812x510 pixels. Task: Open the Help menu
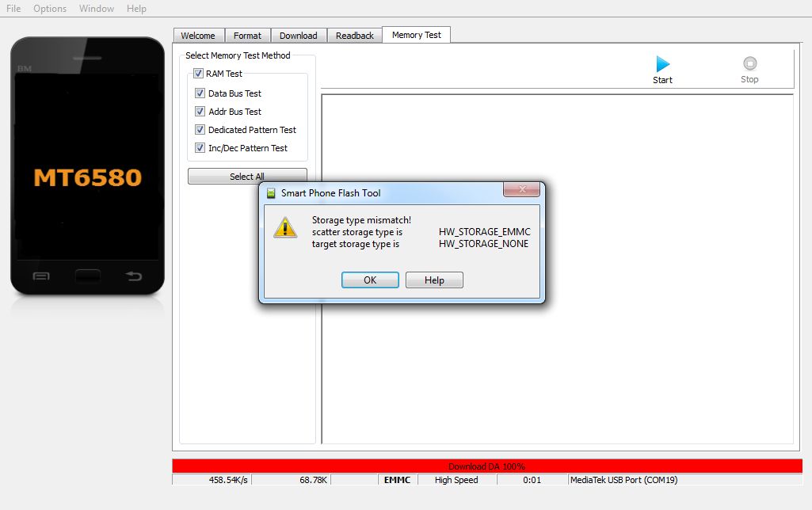tap(136, 8)
